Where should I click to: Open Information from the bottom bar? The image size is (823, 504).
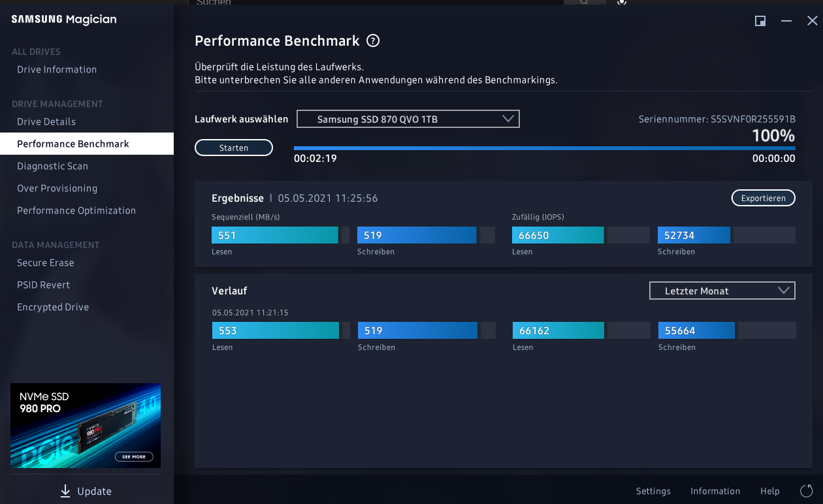[715, 491]
